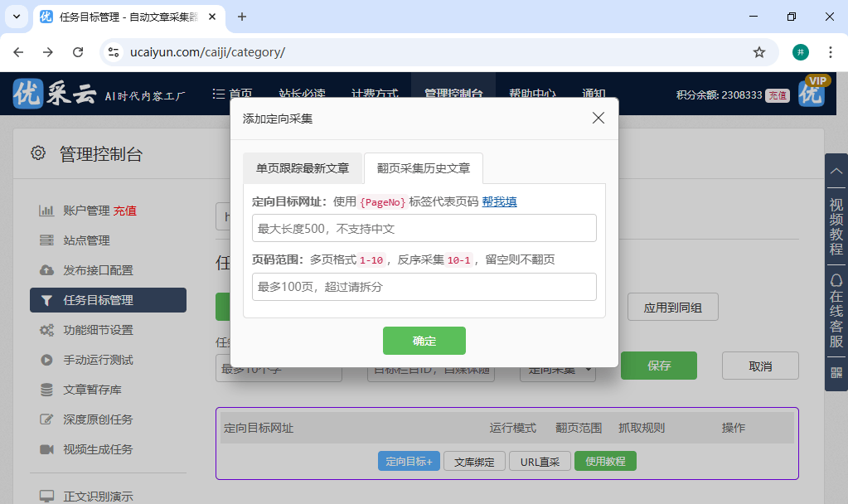Viewport: 848px width, 504px height.
Task: Collapse the right side panel with the chevron
Action: pyautogui.click(x=836, y=172)
